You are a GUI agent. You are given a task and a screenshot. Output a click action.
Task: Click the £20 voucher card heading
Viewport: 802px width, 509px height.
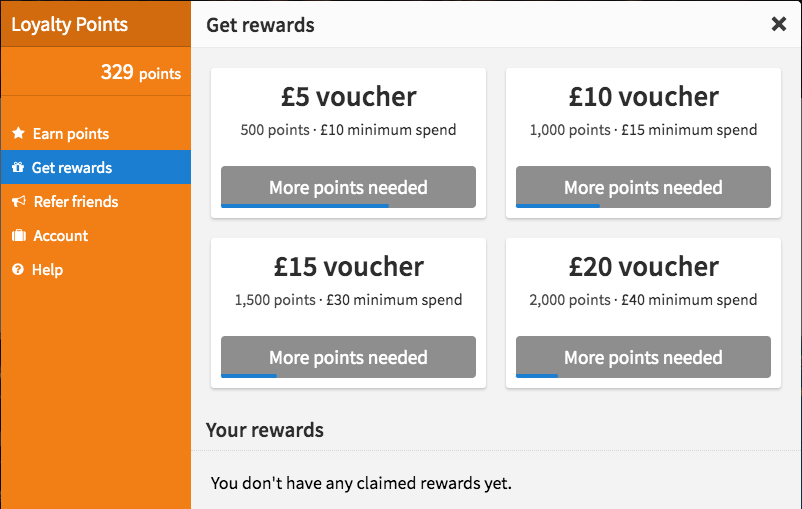(x=643, y=267)
